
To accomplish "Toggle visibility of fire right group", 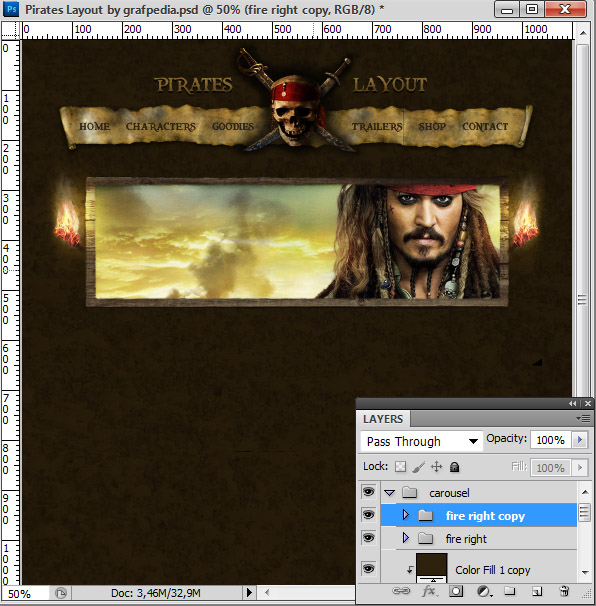I will point(368,538).
